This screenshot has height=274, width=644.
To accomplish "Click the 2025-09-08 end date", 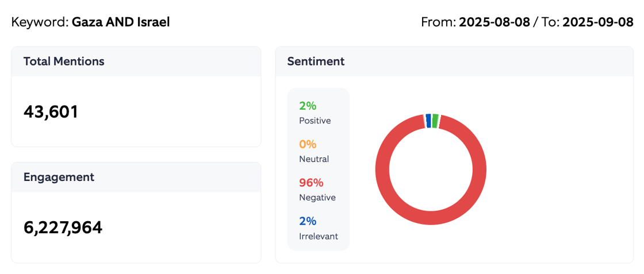I will pos(597,22).
